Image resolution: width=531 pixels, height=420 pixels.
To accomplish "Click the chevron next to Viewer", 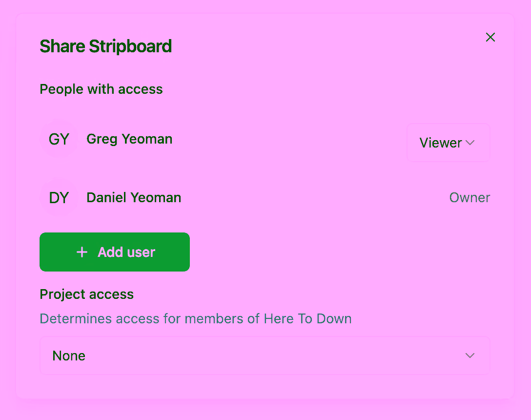I will [x=470, y=143].
